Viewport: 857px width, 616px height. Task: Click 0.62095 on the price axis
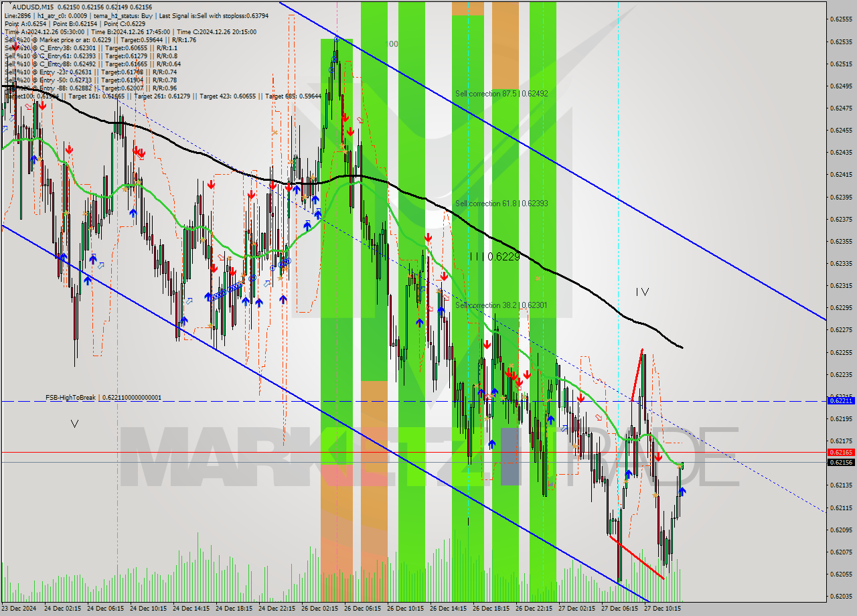pyautogui.click(x=842, y=530)
